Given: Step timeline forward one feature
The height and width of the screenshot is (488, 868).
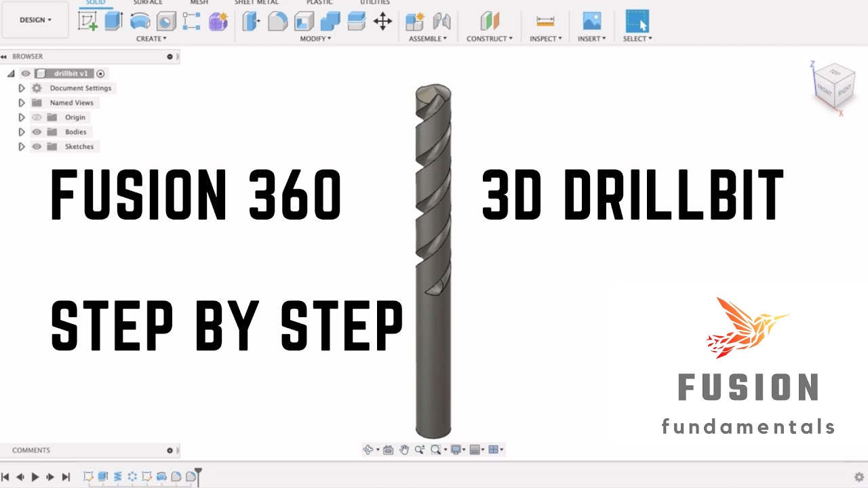Looking at the screenshot, I should coord(50,477).
